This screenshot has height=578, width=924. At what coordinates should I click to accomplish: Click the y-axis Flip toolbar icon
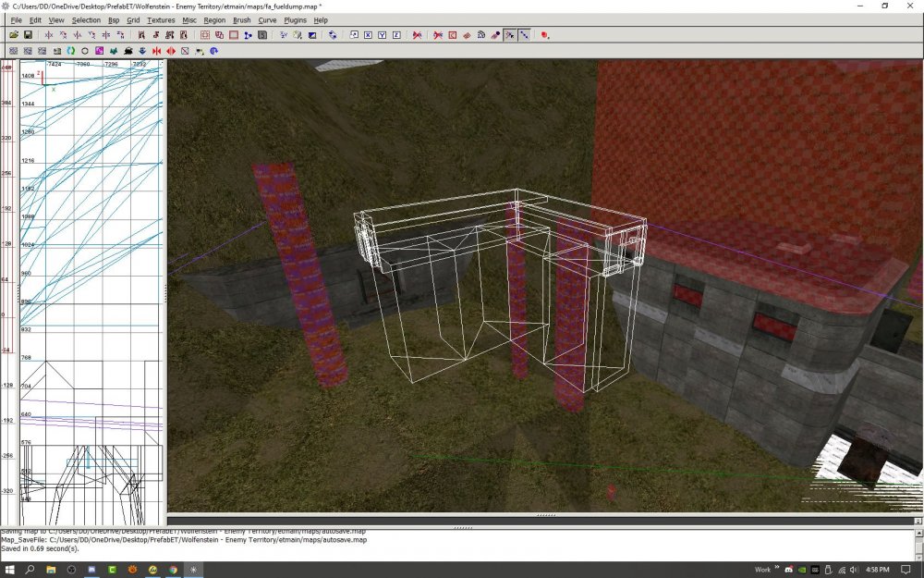pos(78,35)
